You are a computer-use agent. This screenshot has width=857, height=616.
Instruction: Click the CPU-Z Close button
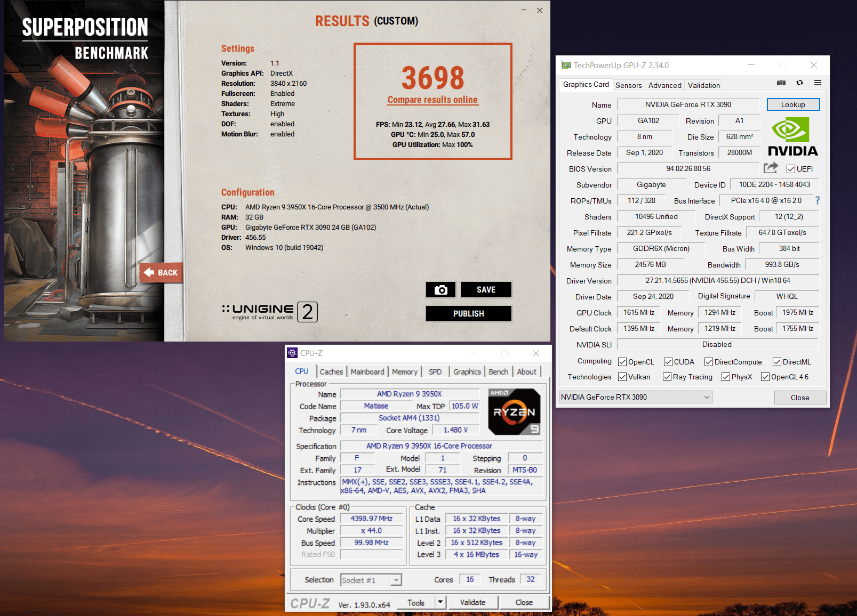(x=524, y=602)
